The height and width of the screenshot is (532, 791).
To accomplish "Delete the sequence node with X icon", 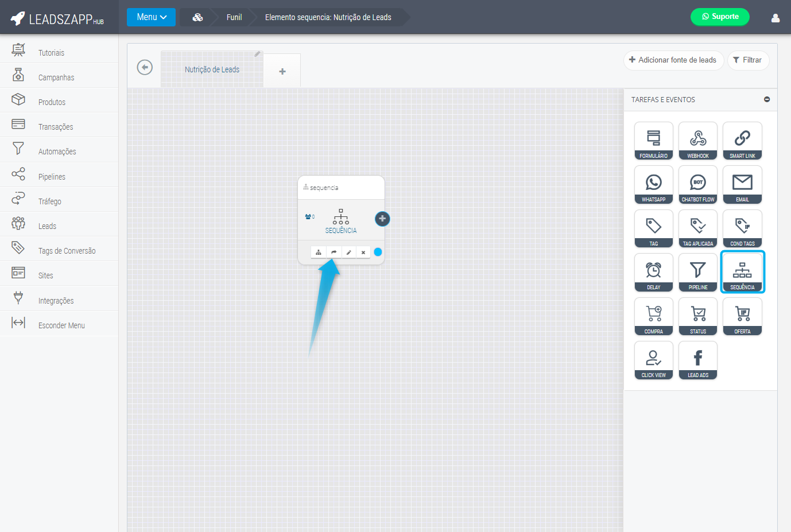I will pyautogui.click(x=363, y=252).
